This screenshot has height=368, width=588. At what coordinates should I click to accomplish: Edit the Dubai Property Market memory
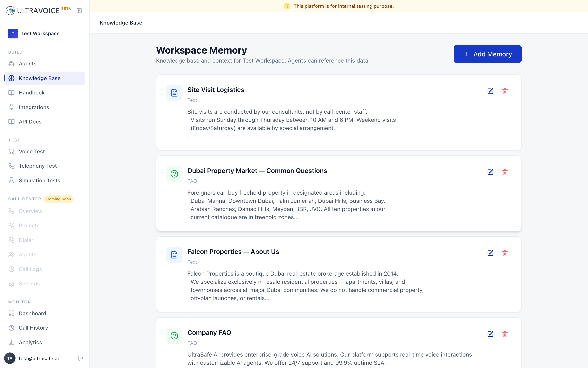coord(490,172)
